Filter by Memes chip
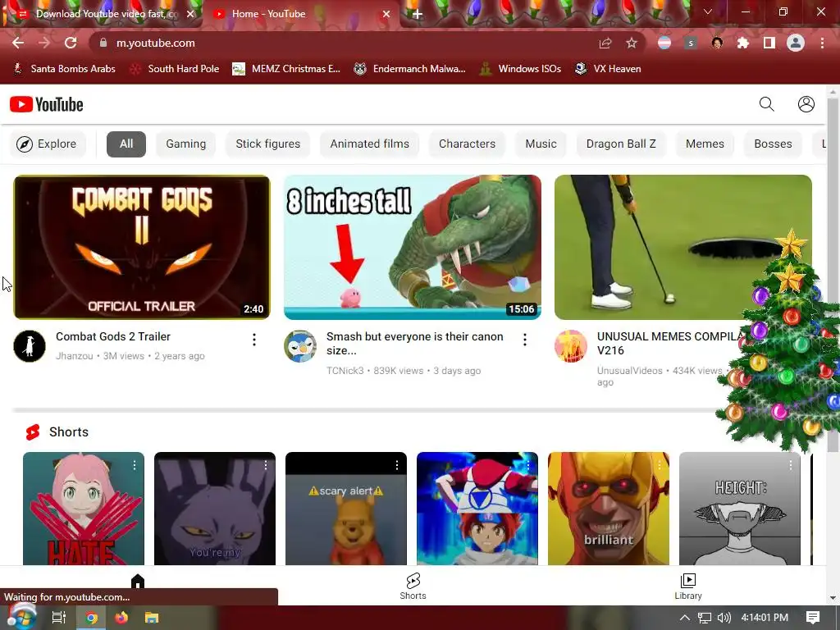 (705, 144)
